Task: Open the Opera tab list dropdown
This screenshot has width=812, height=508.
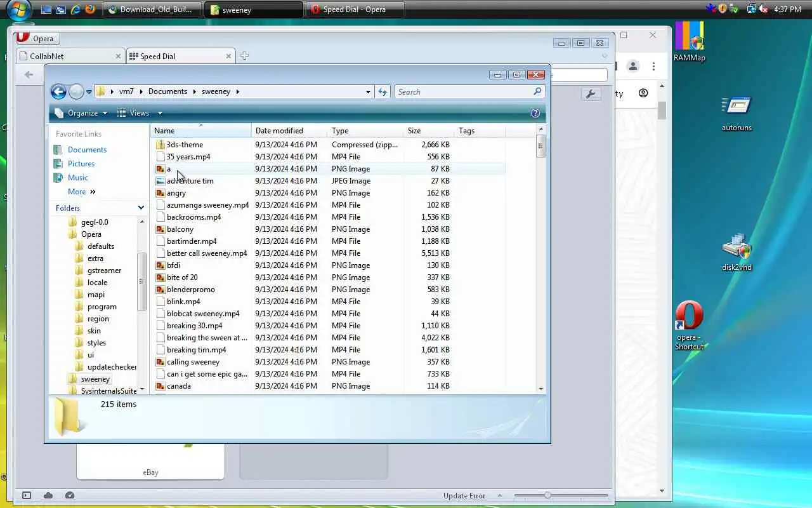Action: [605, 56]
